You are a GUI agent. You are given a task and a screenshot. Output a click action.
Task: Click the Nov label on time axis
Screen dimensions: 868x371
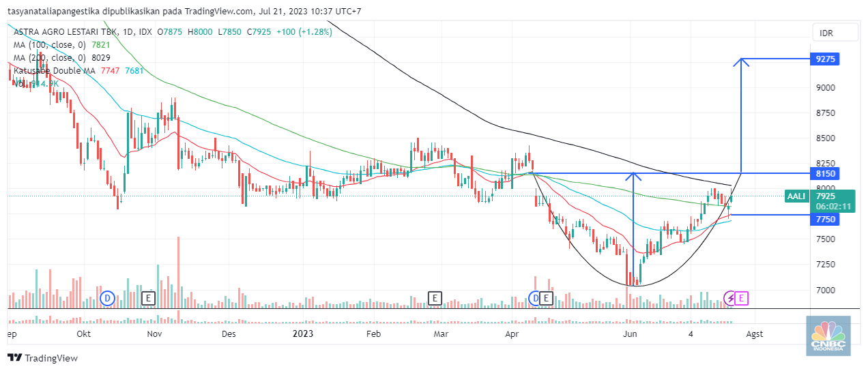coord(155,334)
